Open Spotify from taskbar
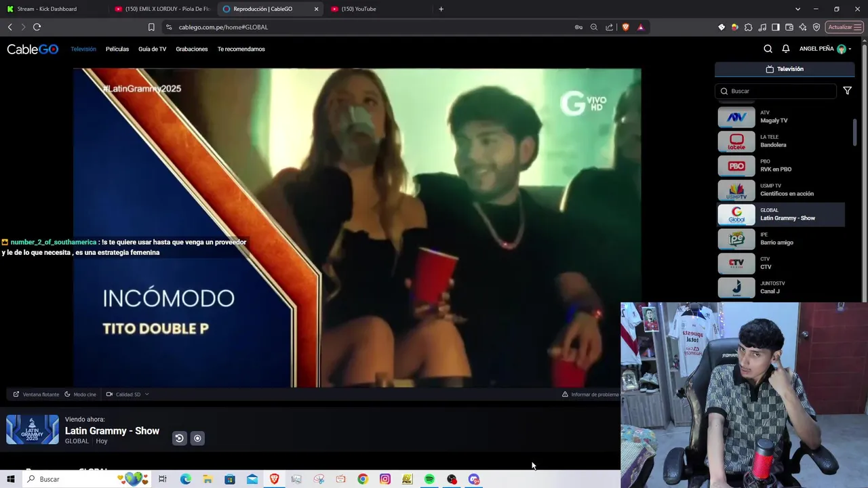868x488 pixels. (429, 479)
